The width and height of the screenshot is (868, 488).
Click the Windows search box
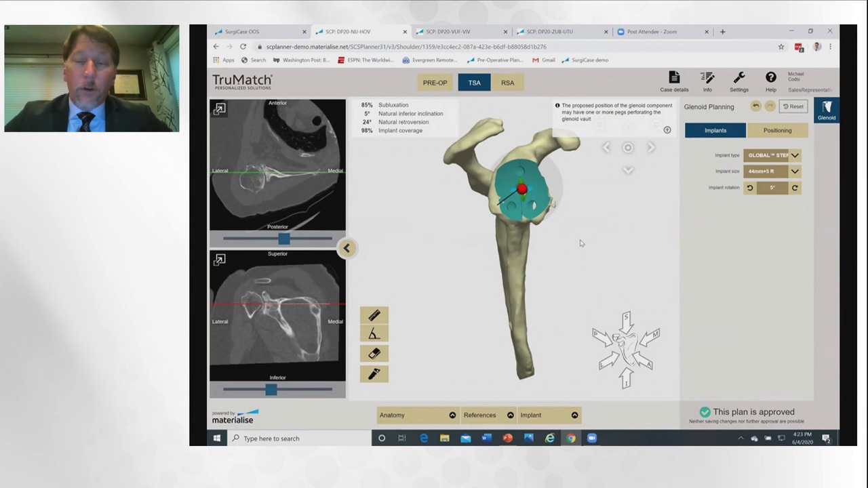(298, 439)
